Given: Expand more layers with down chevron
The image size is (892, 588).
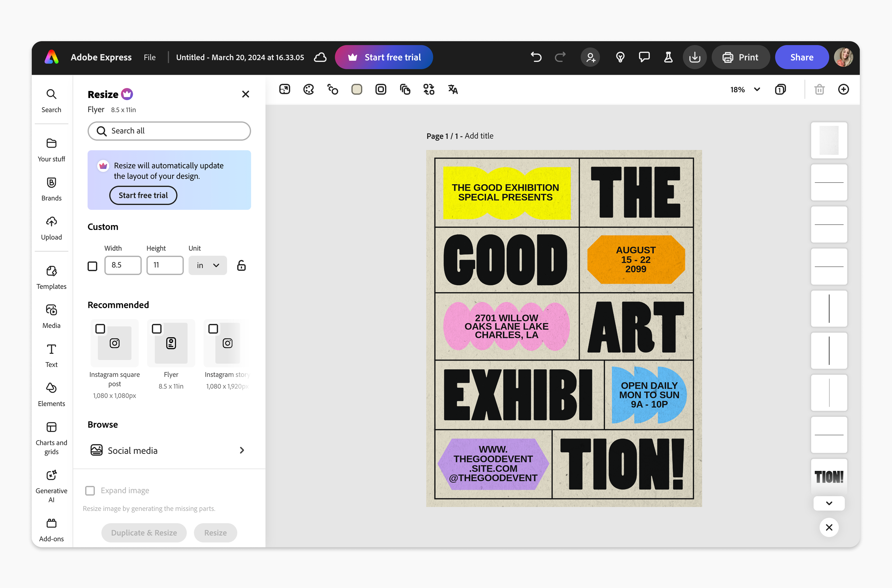Looking at the screenshot, I should tap(829, 503).
